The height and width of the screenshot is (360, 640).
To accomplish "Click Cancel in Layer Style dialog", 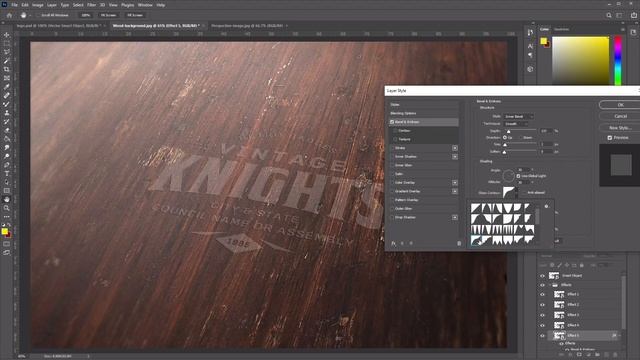I will click(x=620, y=116).
